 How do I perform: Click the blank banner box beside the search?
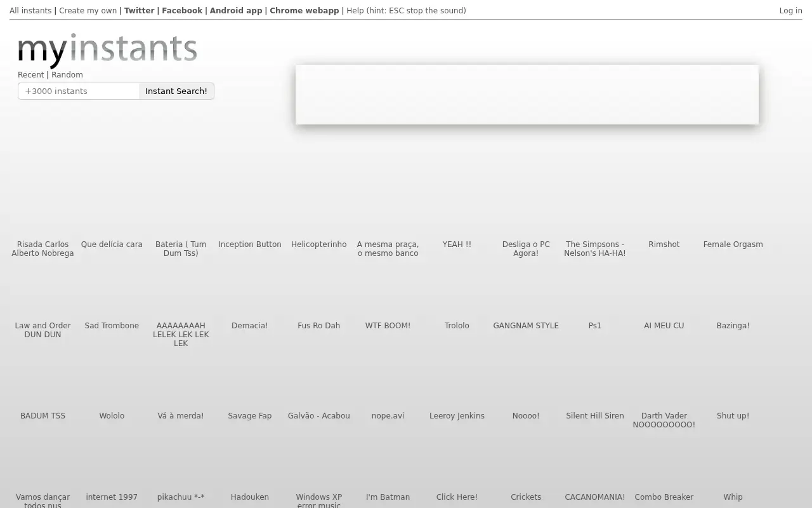527,95
